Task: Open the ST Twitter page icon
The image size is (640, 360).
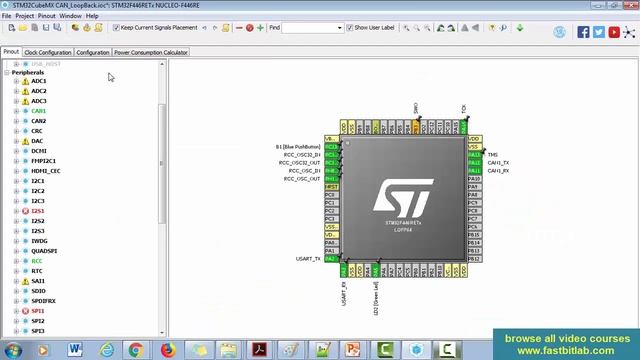Action: pos(599,32)
